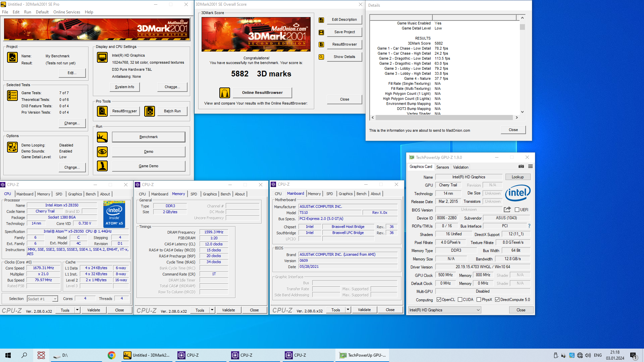
Task: Toggle the UEFI checkbox in GPU-Z
Action: tap(517, 210)
